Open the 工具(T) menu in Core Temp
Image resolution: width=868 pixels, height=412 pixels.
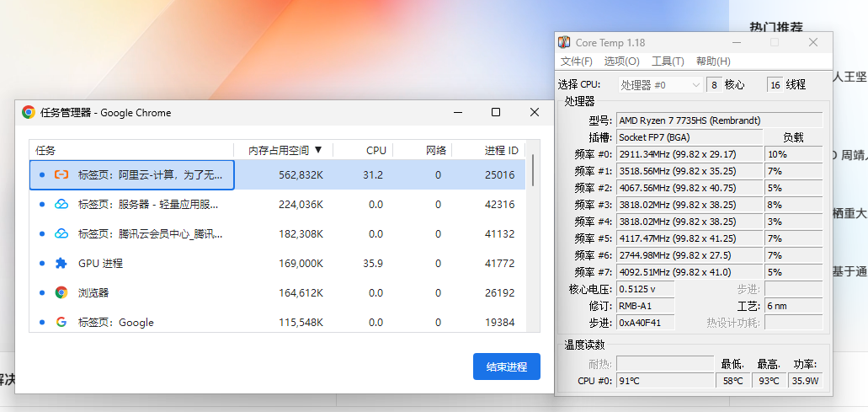(x=668, y=62)
